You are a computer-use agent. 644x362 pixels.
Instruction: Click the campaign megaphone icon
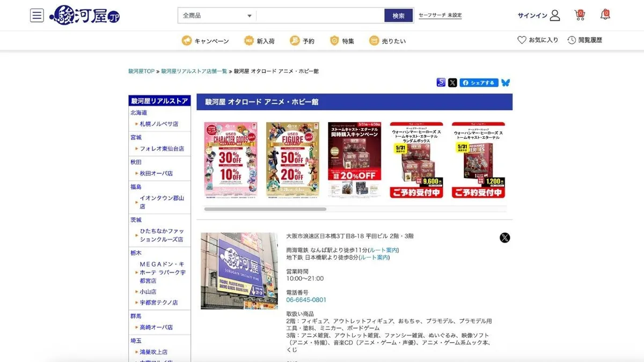pyautogui.click(x=186, y=41)
